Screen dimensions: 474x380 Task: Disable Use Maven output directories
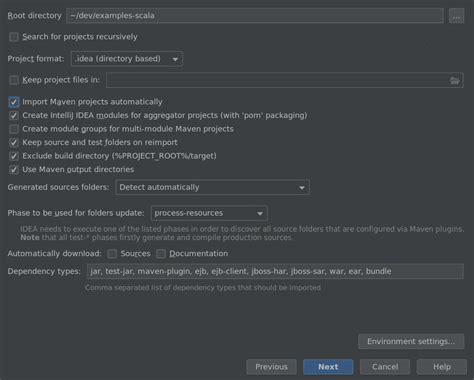[14, 170]
